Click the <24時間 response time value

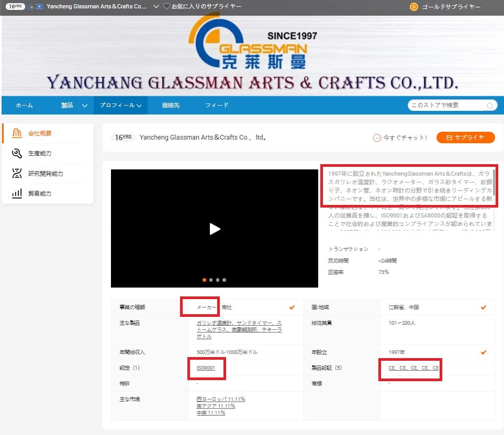[x=387, y=261]
